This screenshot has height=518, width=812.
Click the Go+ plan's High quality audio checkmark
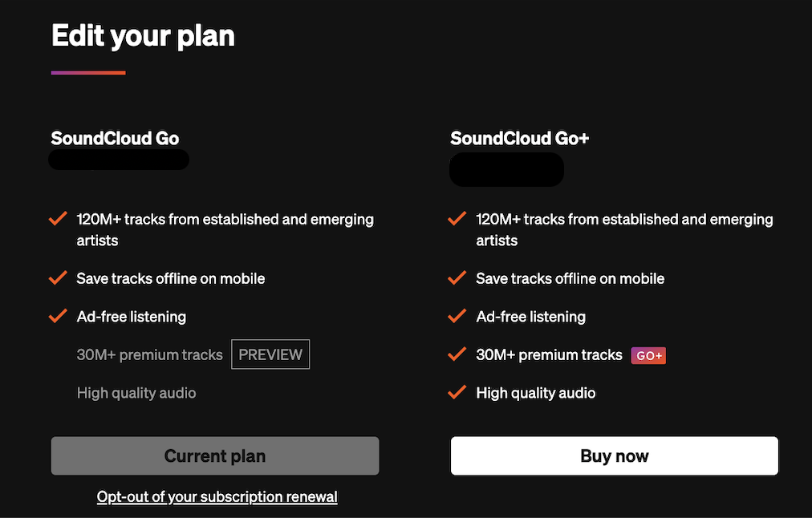pyautogui.click(x=457, y=392)
